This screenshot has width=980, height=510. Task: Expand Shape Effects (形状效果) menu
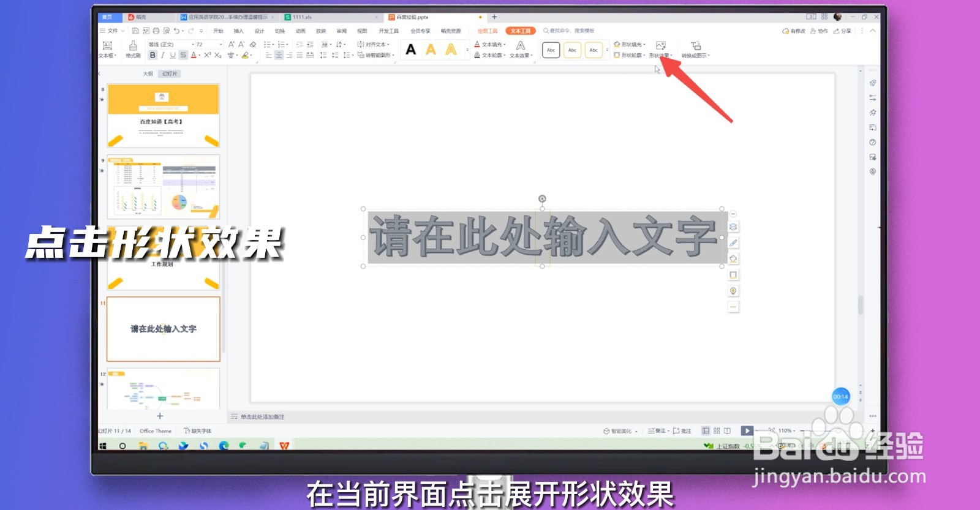click(x=661, y=50)
